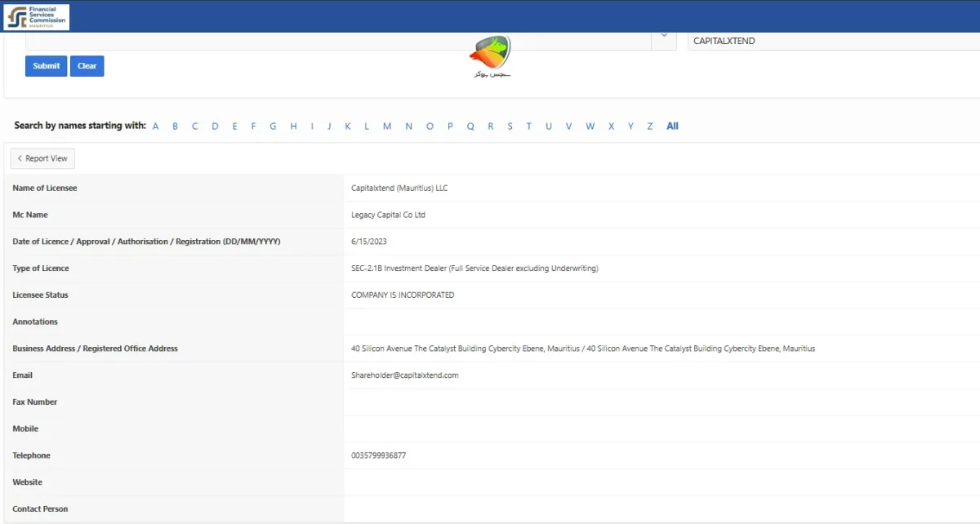This screenshot has height=524, width=980.
Task: Click the Licensee Status row label
Action: click(x=41, y=295)
